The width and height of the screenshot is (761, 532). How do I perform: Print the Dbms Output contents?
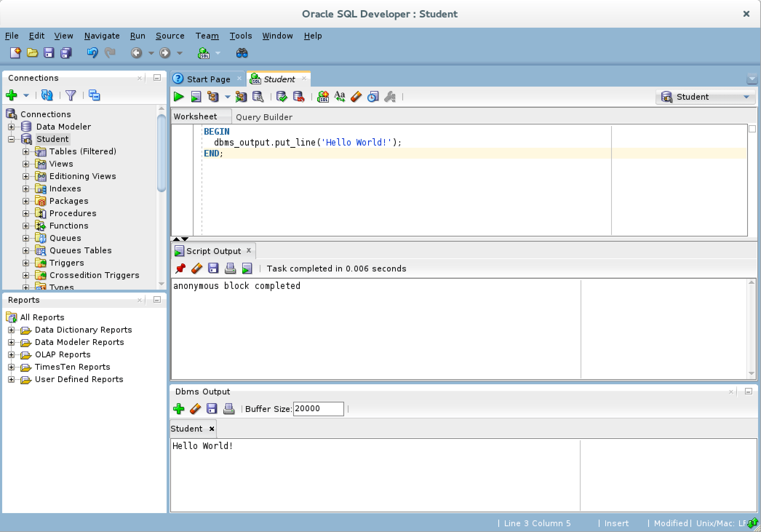point(229,409)
